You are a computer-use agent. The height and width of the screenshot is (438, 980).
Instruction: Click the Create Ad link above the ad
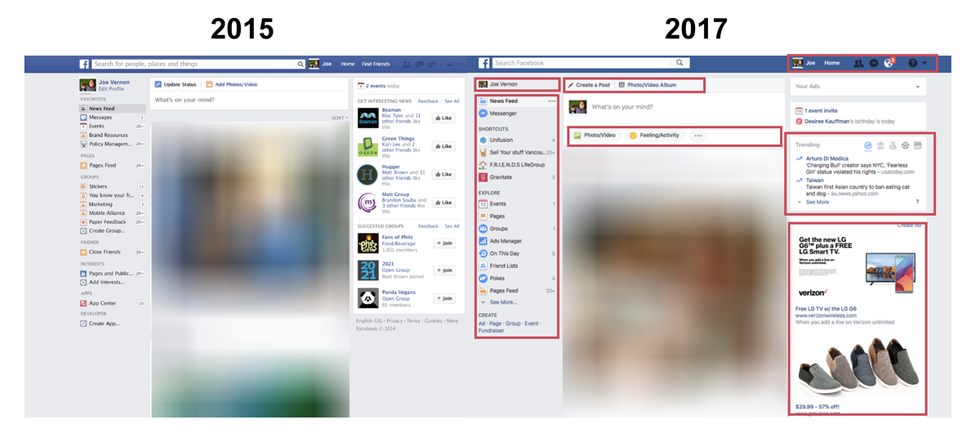pos(909,225)
